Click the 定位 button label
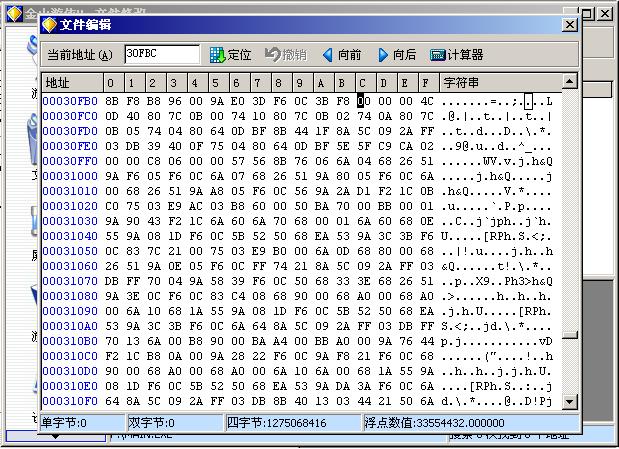This screenshot has width=619, height=449. click(x=239, y=54)
